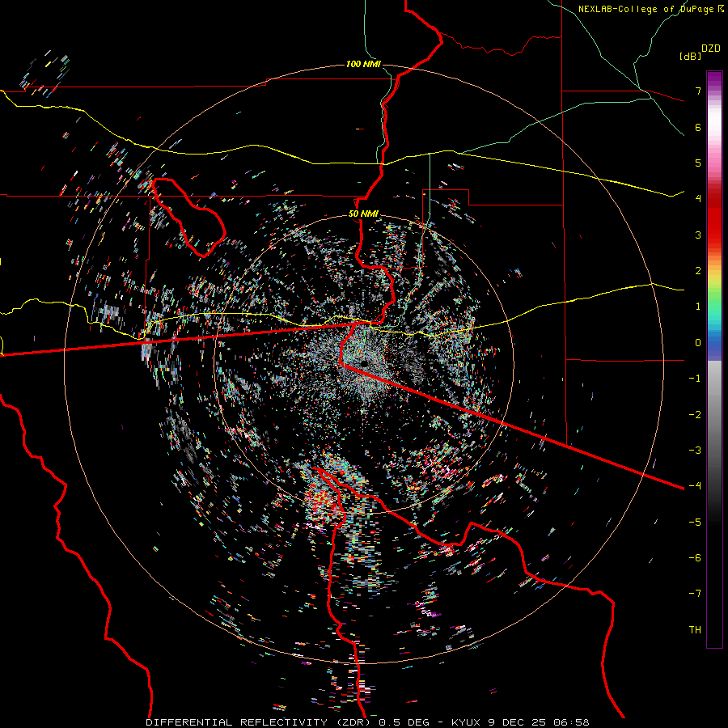Click the 5 value on color scale

pos(698,163)
